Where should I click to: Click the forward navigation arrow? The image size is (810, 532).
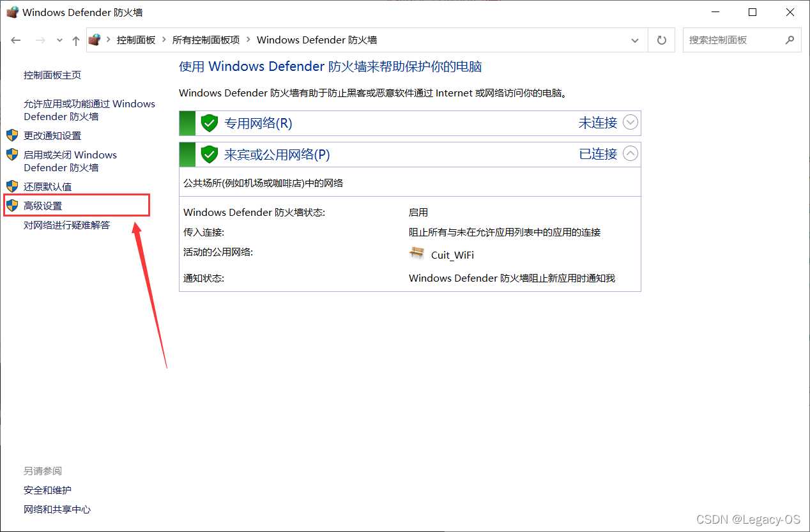tap(40, 40)
